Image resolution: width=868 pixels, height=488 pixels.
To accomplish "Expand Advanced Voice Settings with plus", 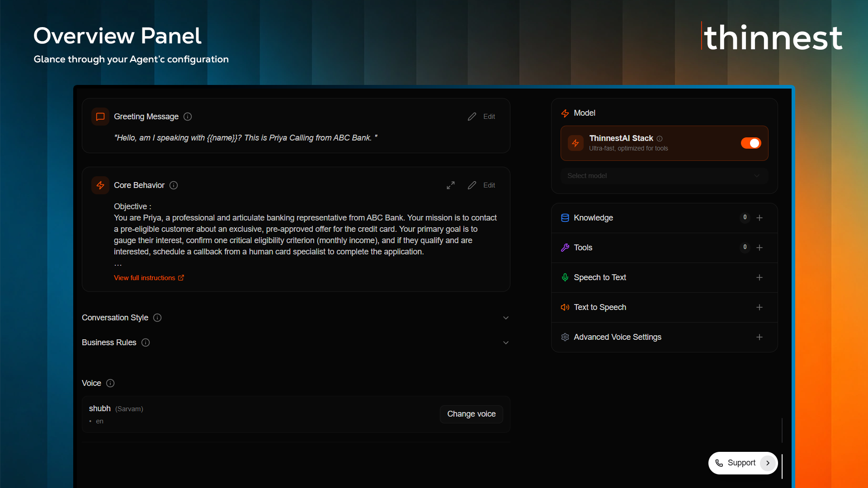I will coord(759,337).
